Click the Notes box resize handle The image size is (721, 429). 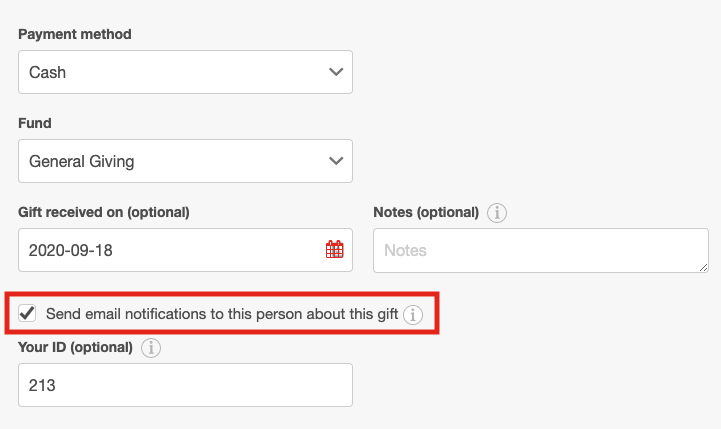pos(703,266)
